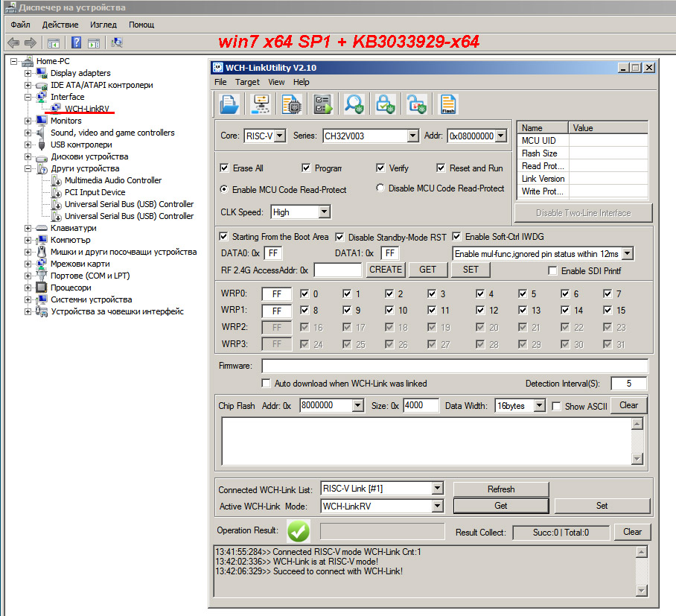Toggle the Program checkbox
Image resolution: width=676 pixels, height=616 pixels.
click(x=306, y=168)
